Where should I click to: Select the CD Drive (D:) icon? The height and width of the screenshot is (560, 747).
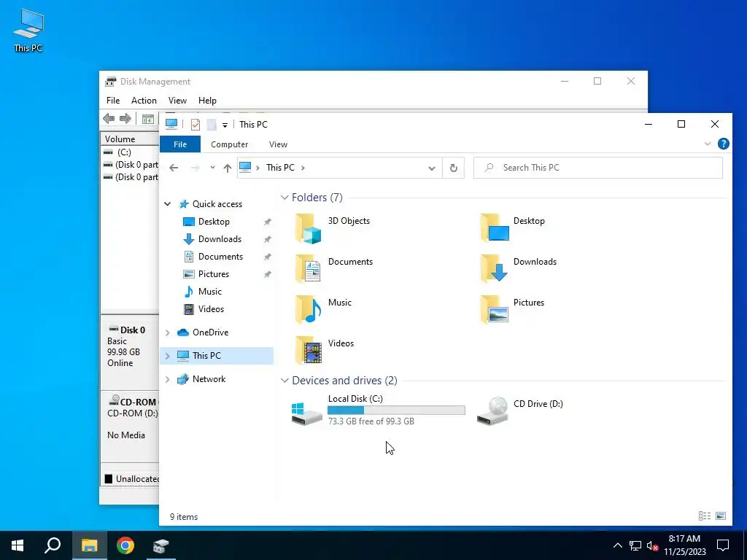pyautogui.click(x=493, y=411)
